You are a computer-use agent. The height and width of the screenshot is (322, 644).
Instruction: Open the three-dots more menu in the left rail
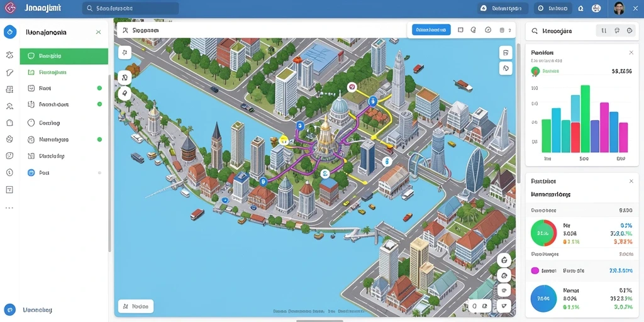[9, 208]
